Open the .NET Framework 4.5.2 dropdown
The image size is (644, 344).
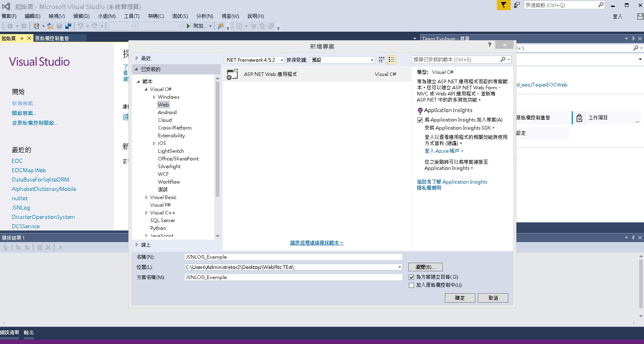pyautogui.click(x=254, y=60)
